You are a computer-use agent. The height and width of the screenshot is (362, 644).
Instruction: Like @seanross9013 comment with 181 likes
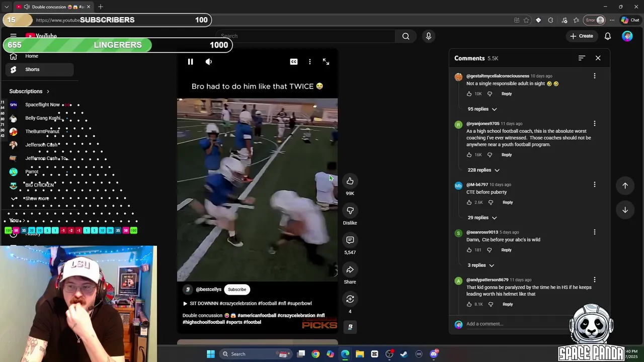coord(469,250)
